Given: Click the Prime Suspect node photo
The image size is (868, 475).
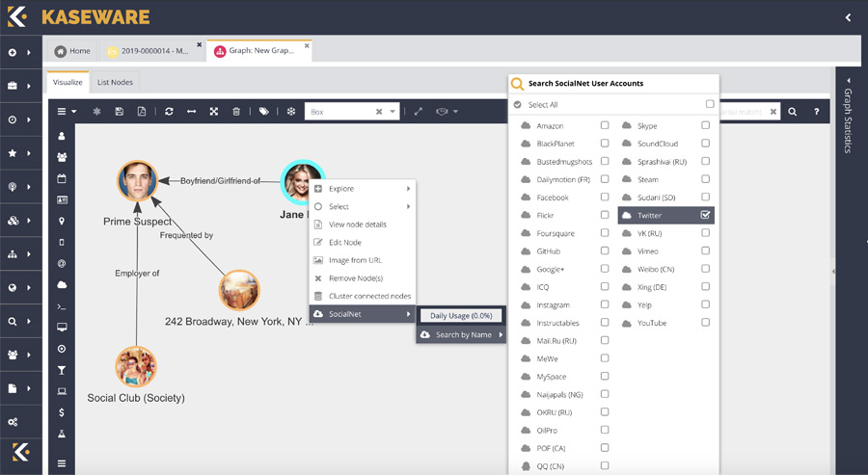Looking at the screenshot, I should pyautogui.click(x=137, y=181).
